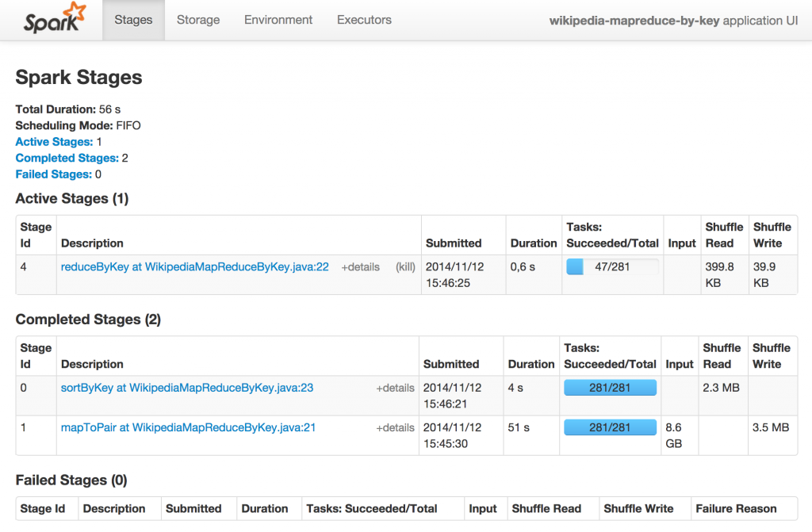Jump to Active Stages link

[x=54, y=142]
